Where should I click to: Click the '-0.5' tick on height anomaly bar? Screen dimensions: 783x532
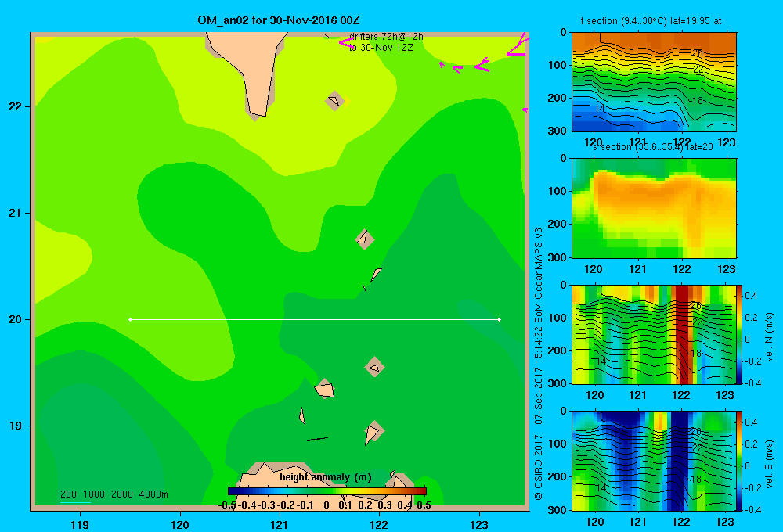pos(228,505)
